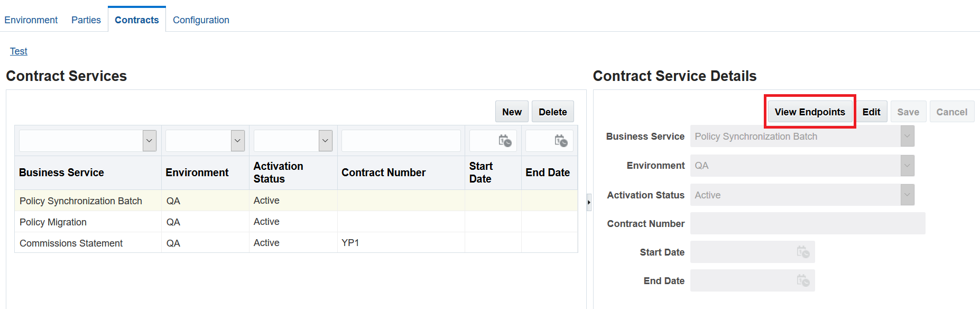
Task: Switch to the Parties tab
Action: [86, 20]
